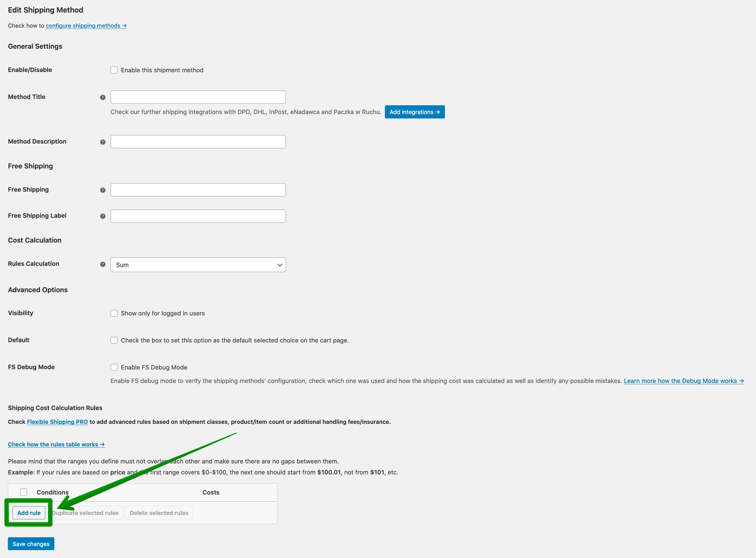Click the Flexible Shipping PRO link
Screen dimensions: 756x558
click(57, 422)
